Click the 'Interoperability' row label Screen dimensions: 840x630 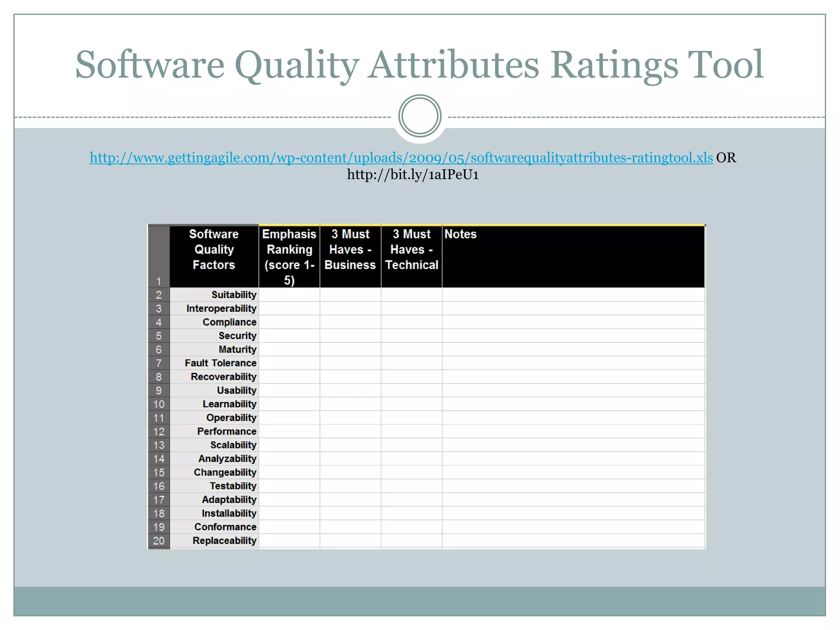pos(221,308)
